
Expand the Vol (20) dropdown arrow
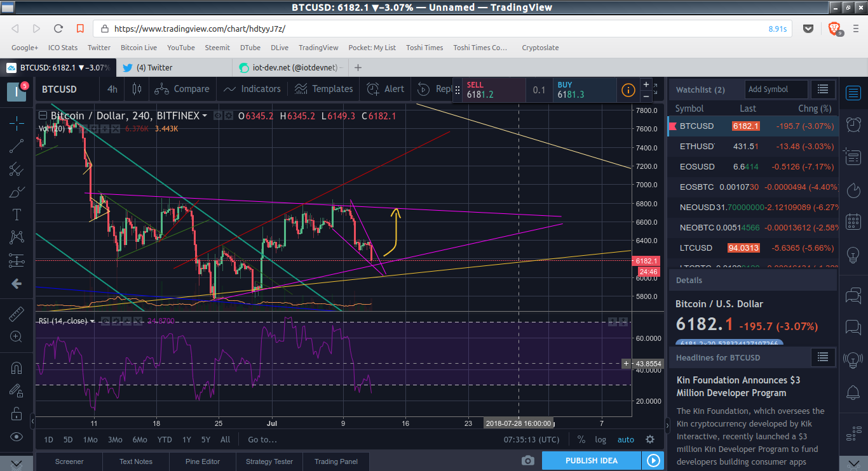coord(71,129)
